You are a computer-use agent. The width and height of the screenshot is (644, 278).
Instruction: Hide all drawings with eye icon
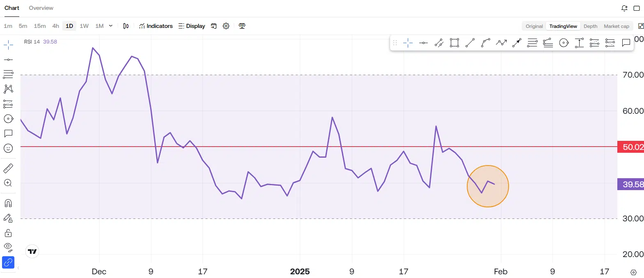click(x=8, y=247)
